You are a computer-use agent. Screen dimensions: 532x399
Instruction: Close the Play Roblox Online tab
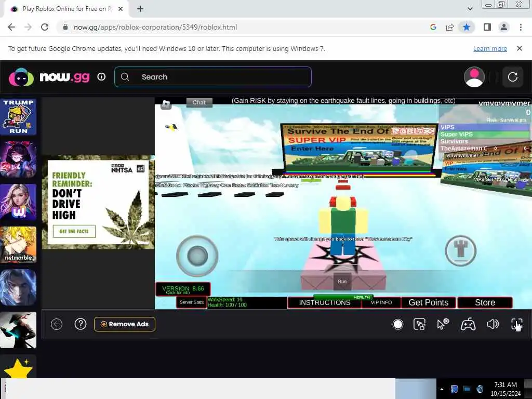coord(121,9)
